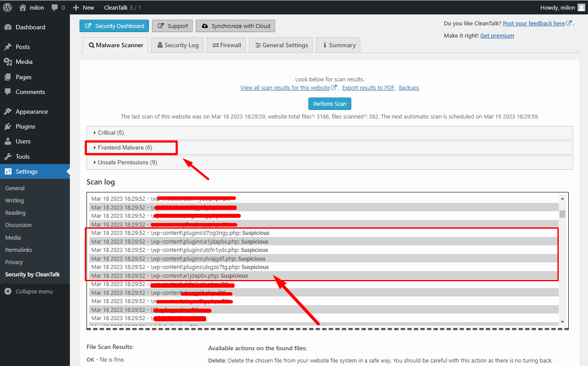
Task: Open the Backups link
Action: coord(409,87)
